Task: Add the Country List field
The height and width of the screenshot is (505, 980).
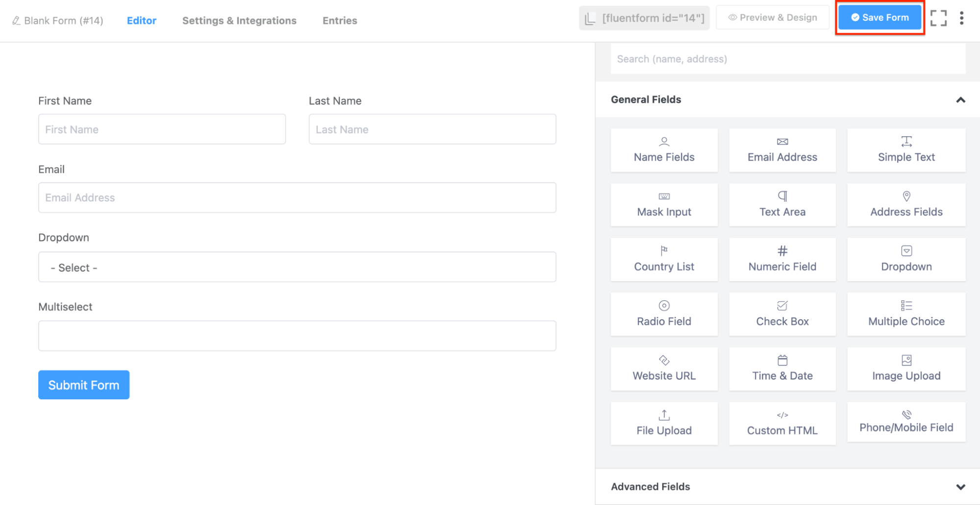Action: point(664,260)
